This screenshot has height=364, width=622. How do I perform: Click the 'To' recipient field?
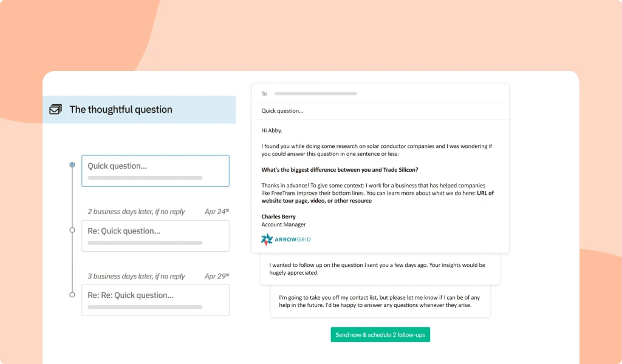[316, 93]
